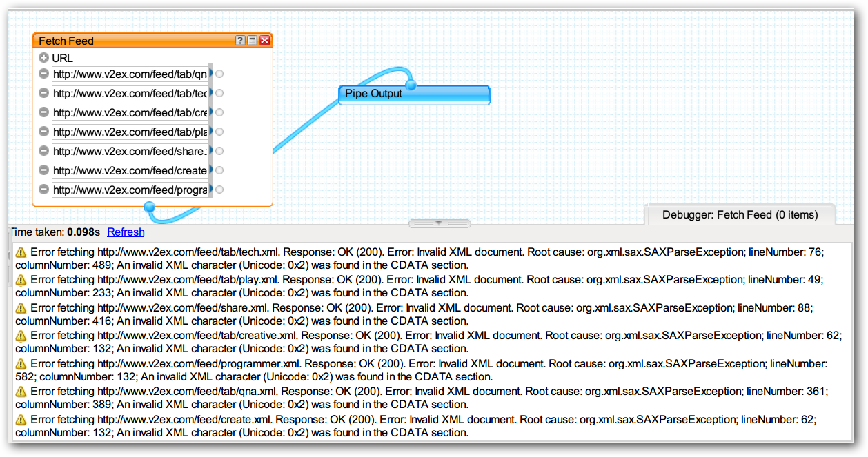Screen dimensions: 868x457
Task: Click the wiring circle beside the feed/tab/qna URL
Action: point(219,74)
